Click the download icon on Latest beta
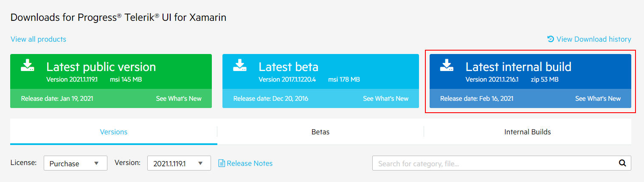The image size is (644, 182). pos(240,65)
